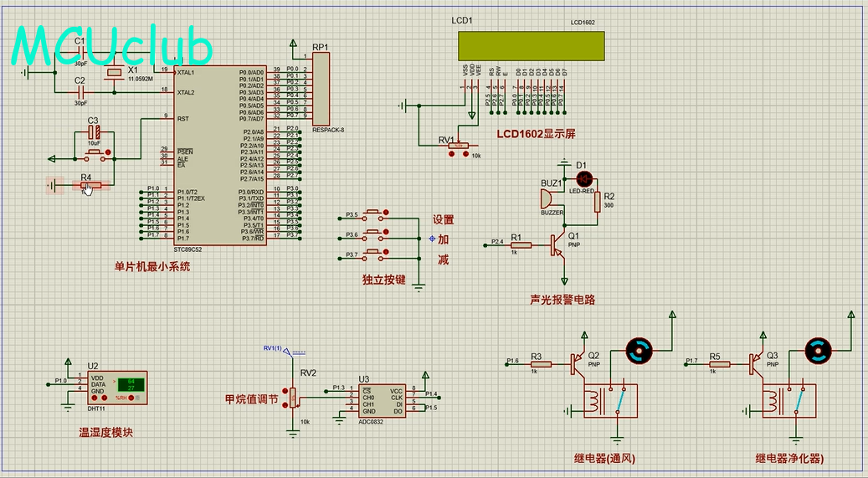Click the DHT11 humidity/temperature display
This screenshot has width=868, height=478.
tap(131, 385)
